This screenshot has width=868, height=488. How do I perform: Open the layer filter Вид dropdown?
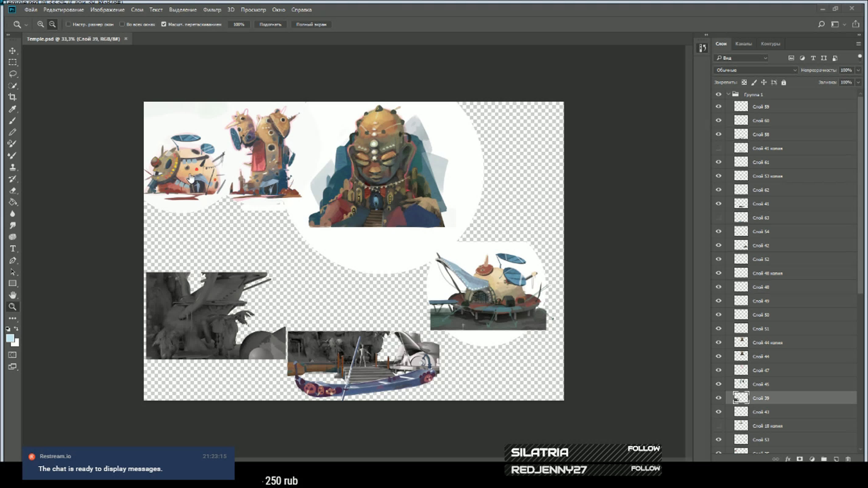pyautogui.click(x=741, y=58)
